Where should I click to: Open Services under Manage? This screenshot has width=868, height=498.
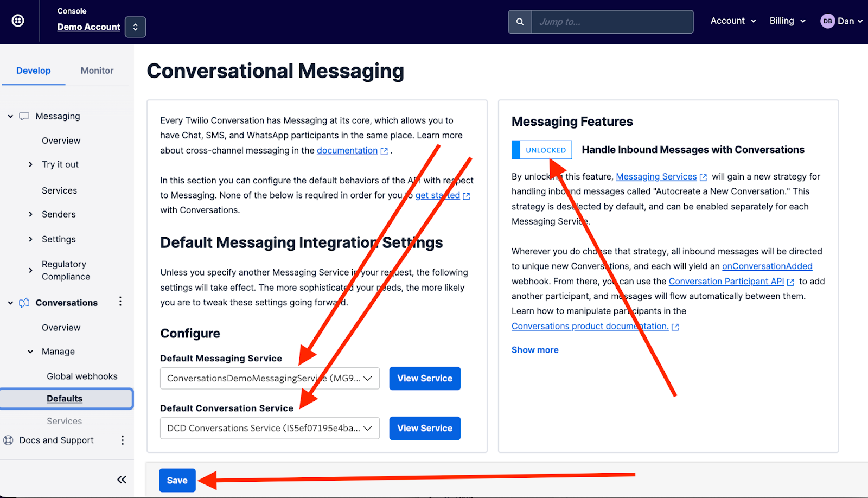tap(65, 421)
